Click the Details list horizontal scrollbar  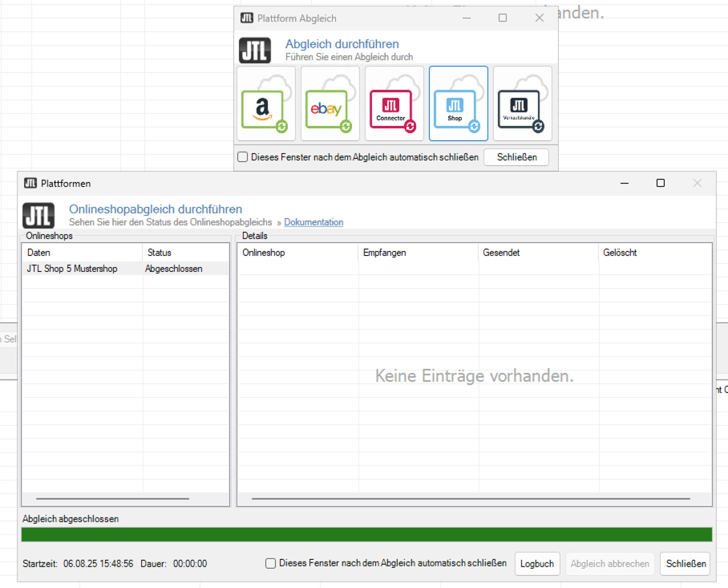coord(471,499)
